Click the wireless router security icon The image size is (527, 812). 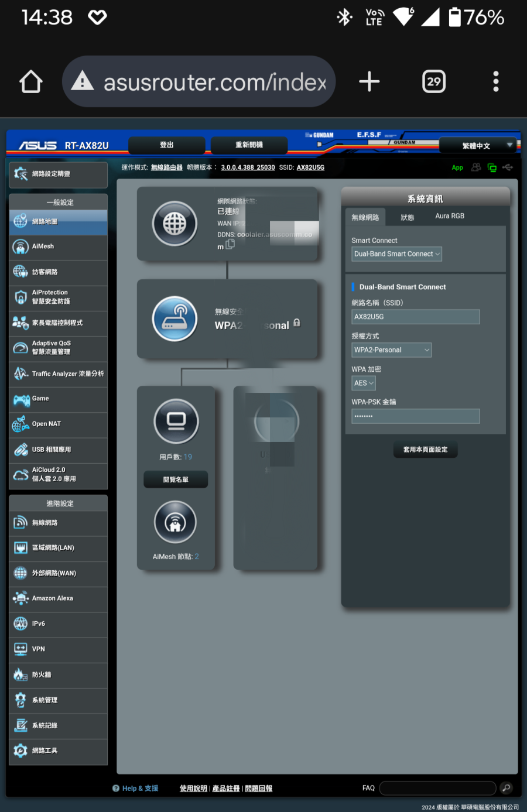(174, 319)
